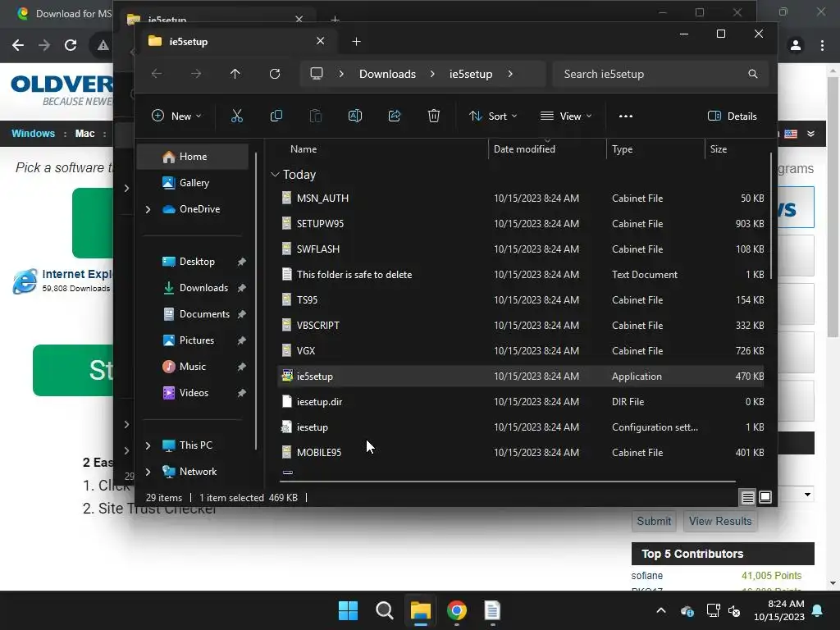Open the View dropdown

point(566,116)
